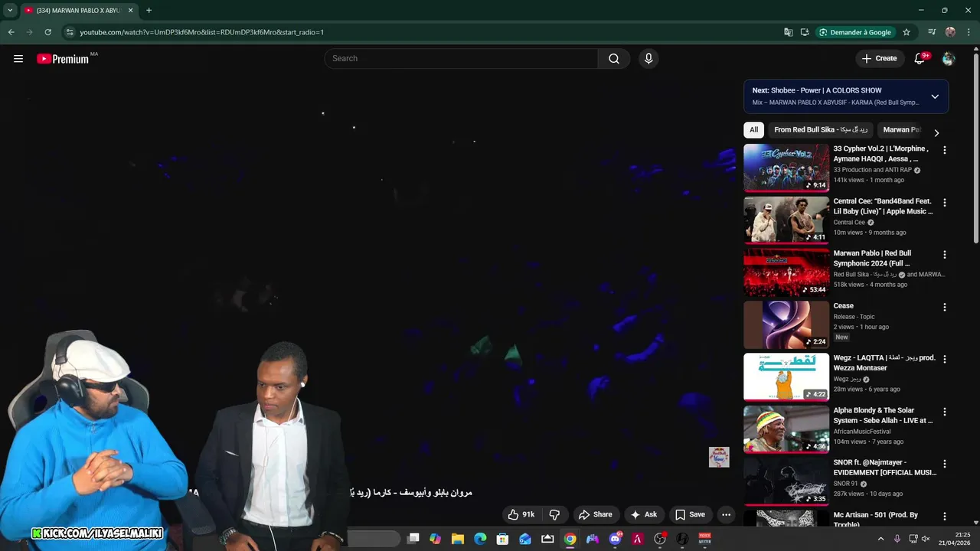Click in YouTube search field

coord(462,59)
